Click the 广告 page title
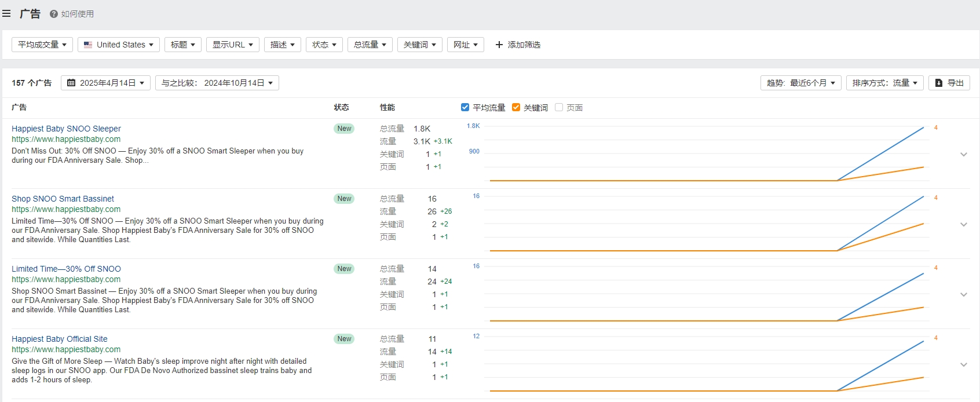Viewport: 980px width, 402px height. coord(30,13)
